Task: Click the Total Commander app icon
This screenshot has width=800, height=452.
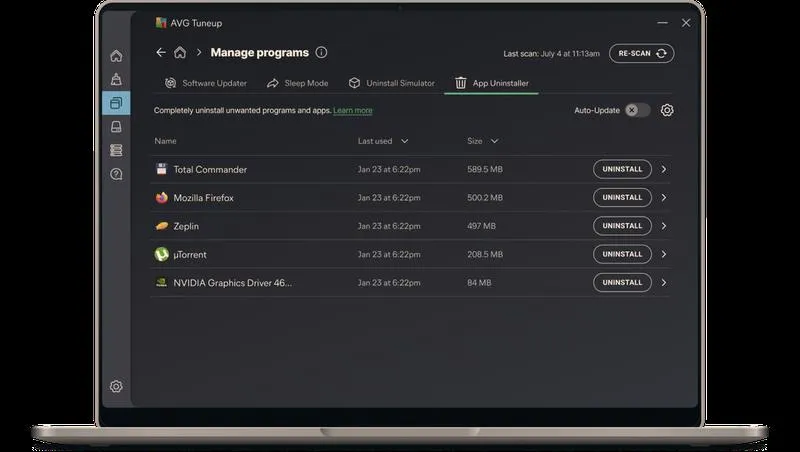Action: click(161, 169)
